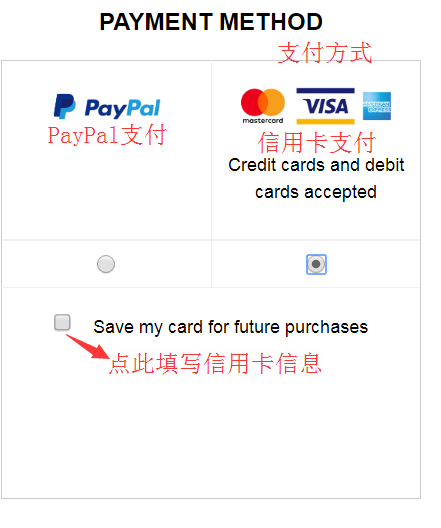
Task: Click the red '支付方式' annotation
Action: coord(325,53)
